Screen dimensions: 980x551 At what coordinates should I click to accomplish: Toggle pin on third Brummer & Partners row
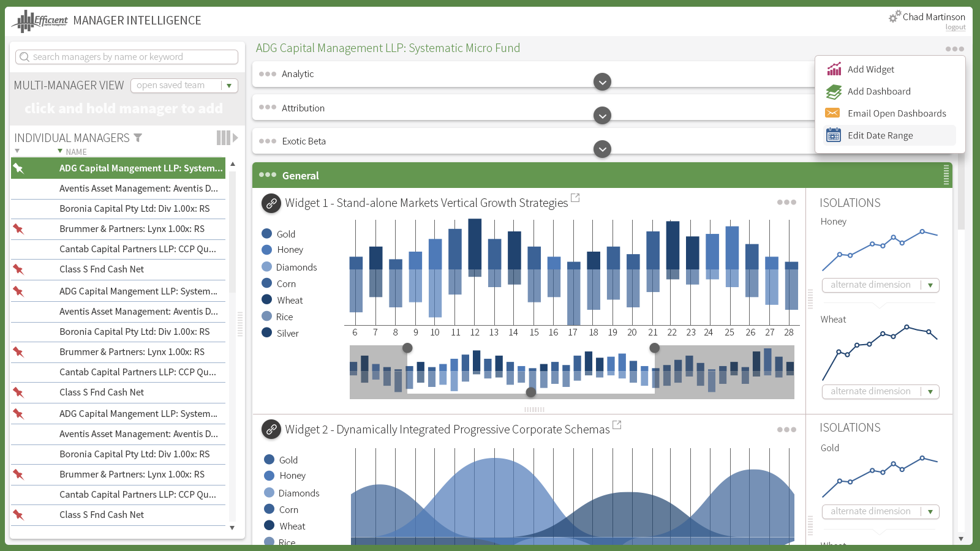(x=18, y=474)
